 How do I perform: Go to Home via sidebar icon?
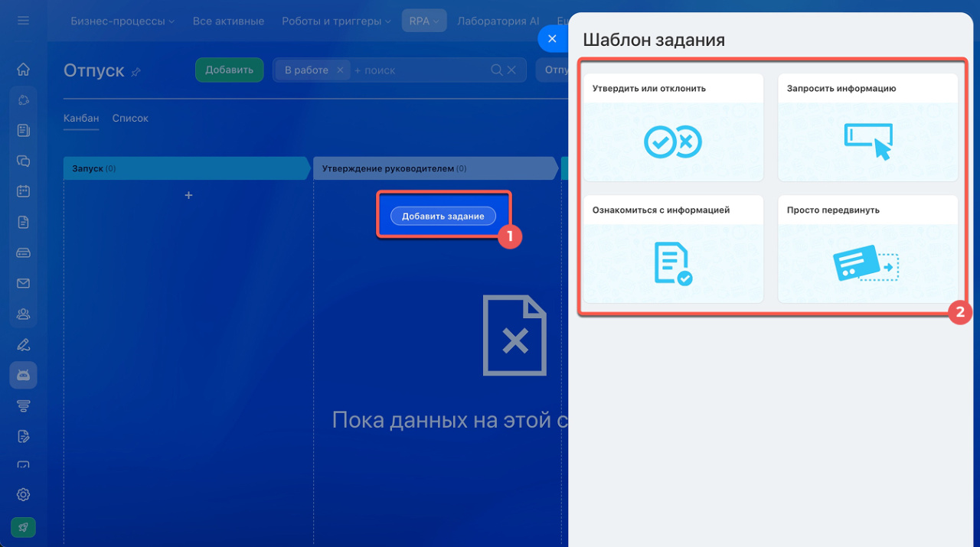pos(23,70)
